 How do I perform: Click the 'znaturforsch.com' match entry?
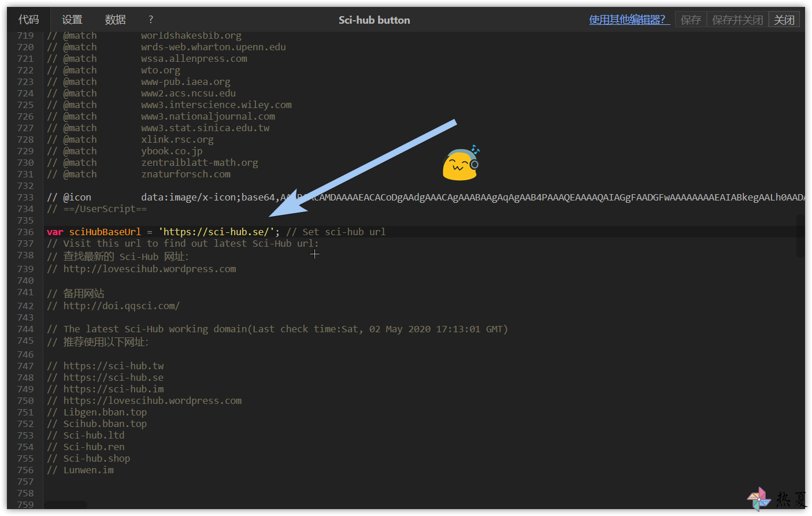click(x=186, y=174)
